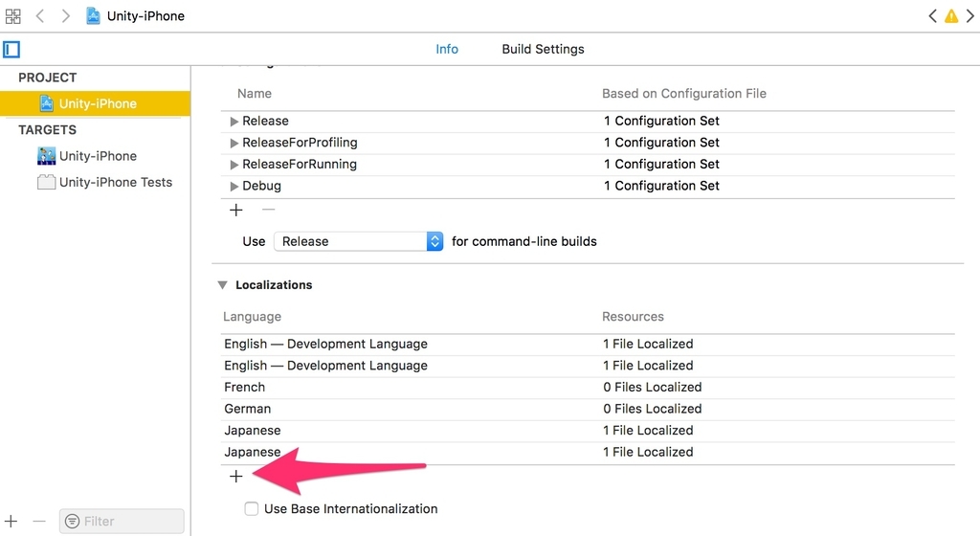Add a new localization with plus button
This screenshot has width=980, height=536.
tap(236, 477)
